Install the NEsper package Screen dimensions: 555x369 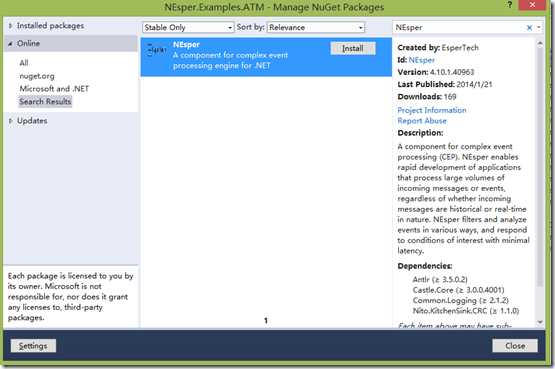(353, 48)
